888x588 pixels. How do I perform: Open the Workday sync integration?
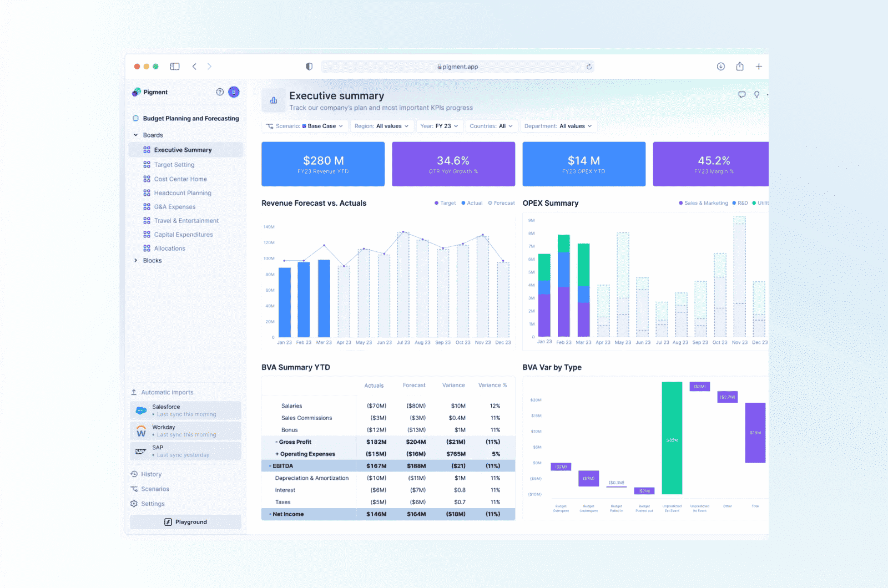tap(185, 430)
